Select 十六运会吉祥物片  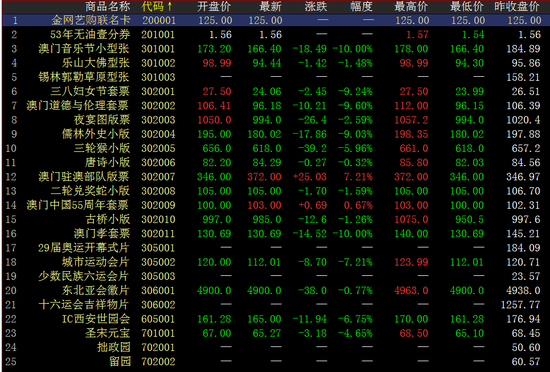tap(84, 305)
